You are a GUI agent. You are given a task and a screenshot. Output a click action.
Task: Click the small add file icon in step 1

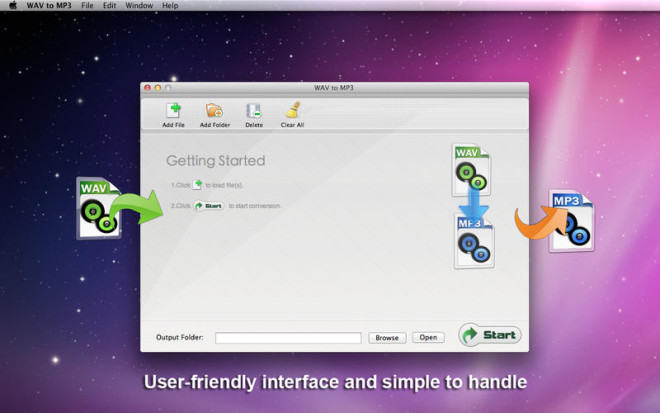tap(197, 185)
